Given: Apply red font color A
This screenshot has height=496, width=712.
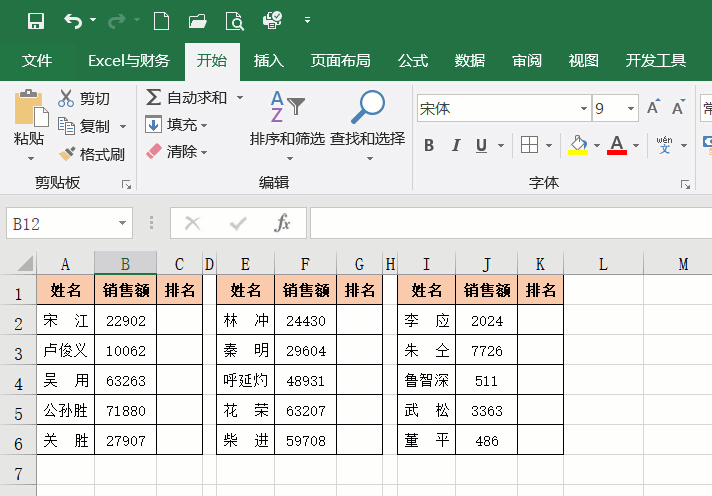Looking at the screenshot, I should pyautogui.click(x=617, y=145).
